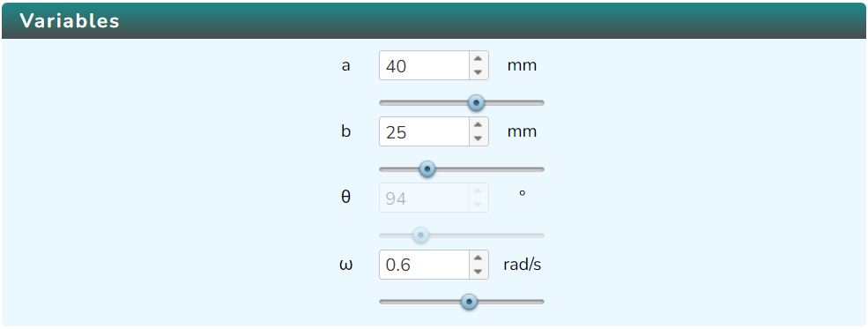Increase the b value using up arrow
868x329 pixels.
tap(479, 125)
